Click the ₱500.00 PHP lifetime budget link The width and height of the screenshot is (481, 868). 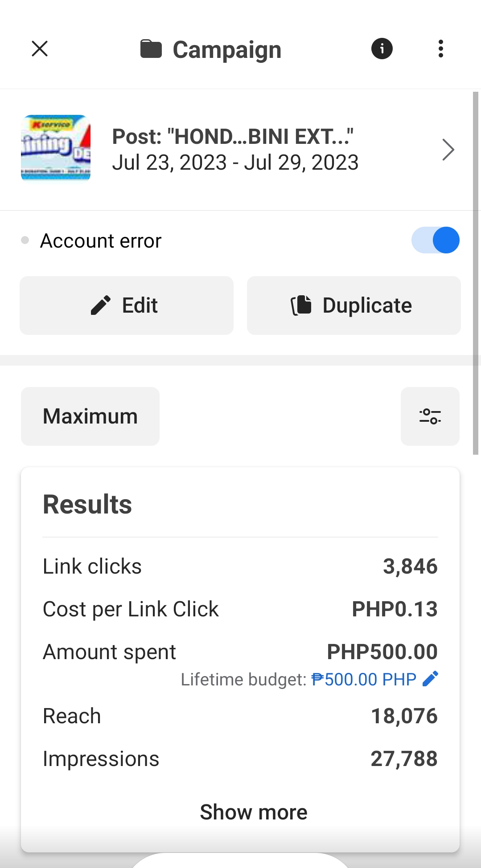click(x=363, y=680)
